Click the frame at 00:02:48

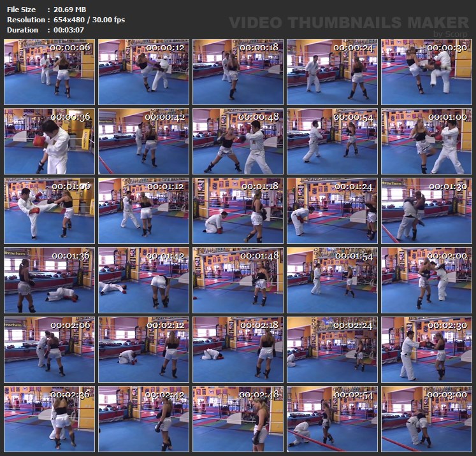[x=238, y=419]
